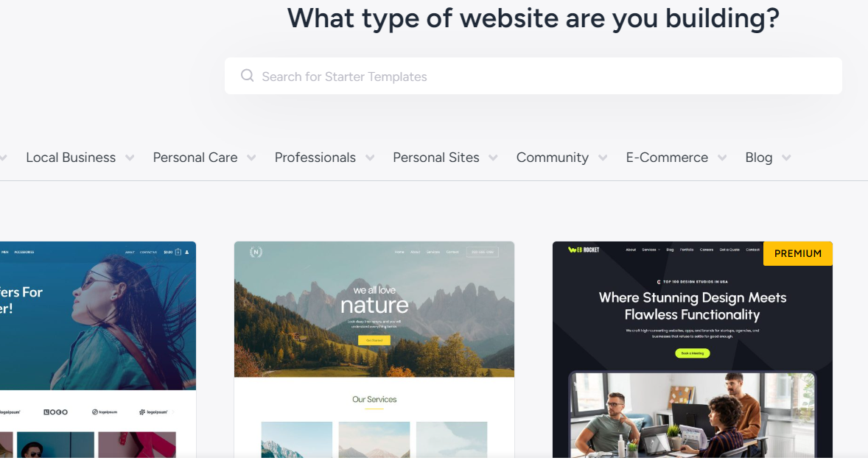The image size is (868, 466).
Task: Select the E-Commerce category
Action: click(x=667, y=158)
